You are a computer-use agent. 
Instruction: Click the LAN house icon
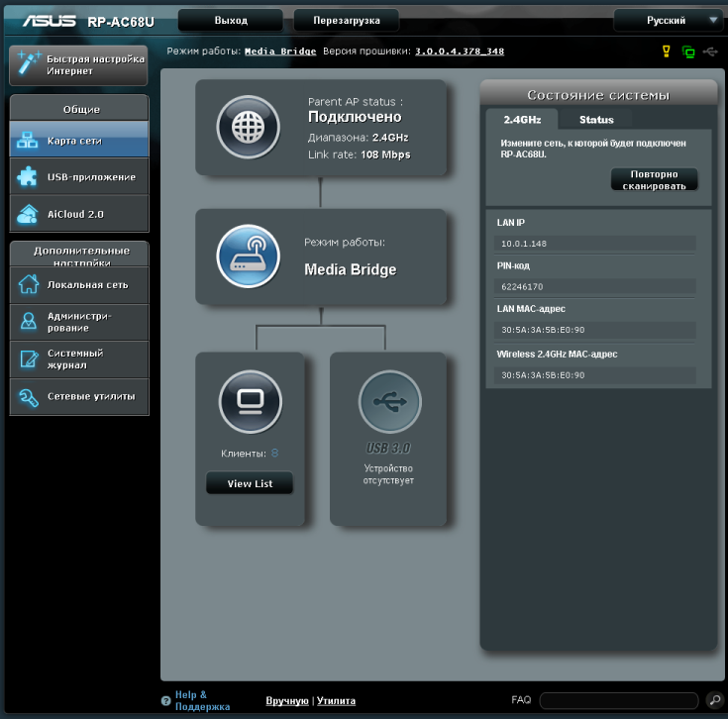[x=29, y=284]
